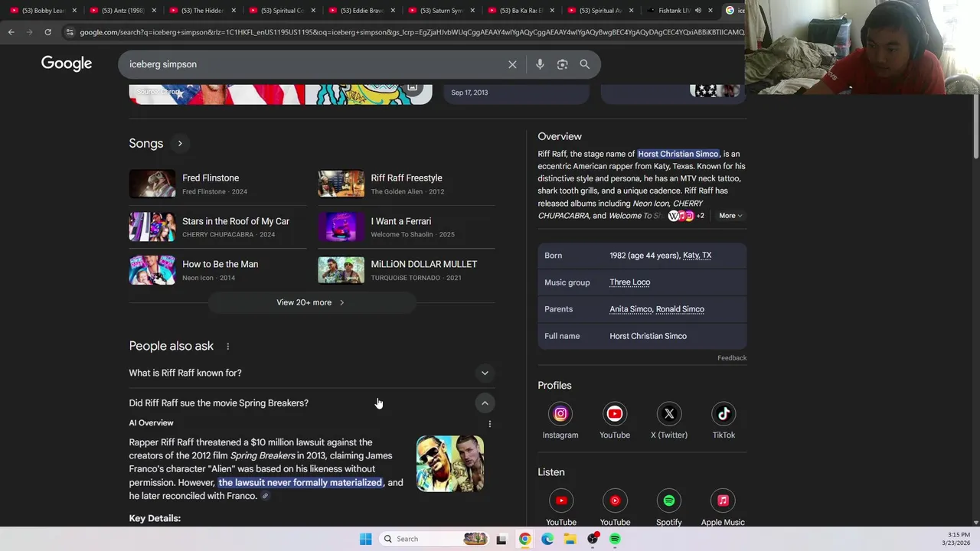Open the song I Want a Ferrari
This screenshot has width=980, height=551.
(x=401, y=221)
